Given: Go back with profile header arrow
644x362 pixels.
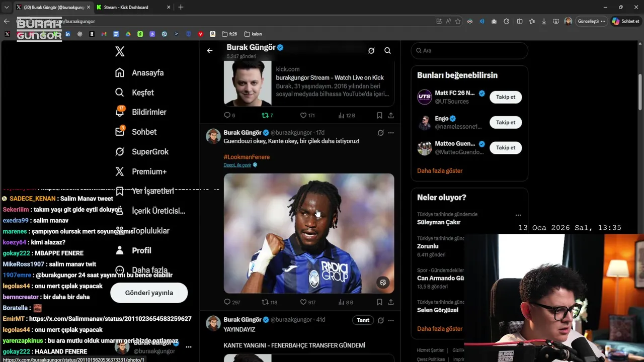Looking at the screenshot, I should click(x=210, y=51).
